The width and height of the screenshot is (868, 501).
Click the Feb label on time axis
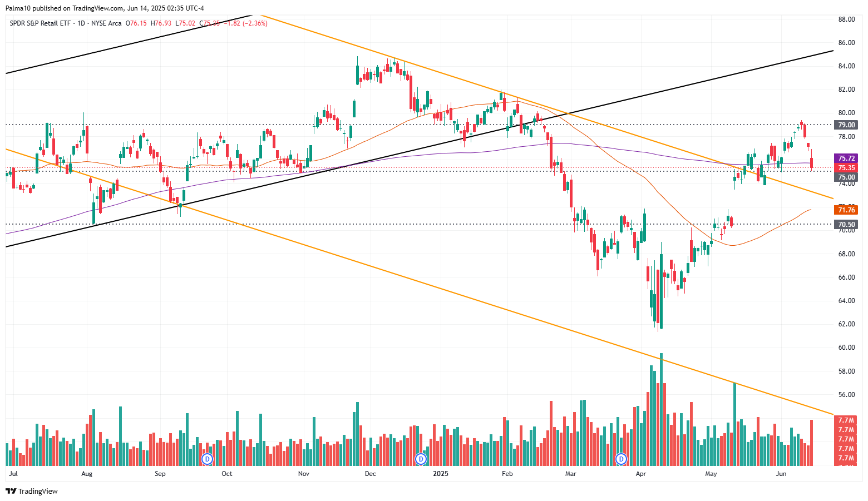point(507,474)
